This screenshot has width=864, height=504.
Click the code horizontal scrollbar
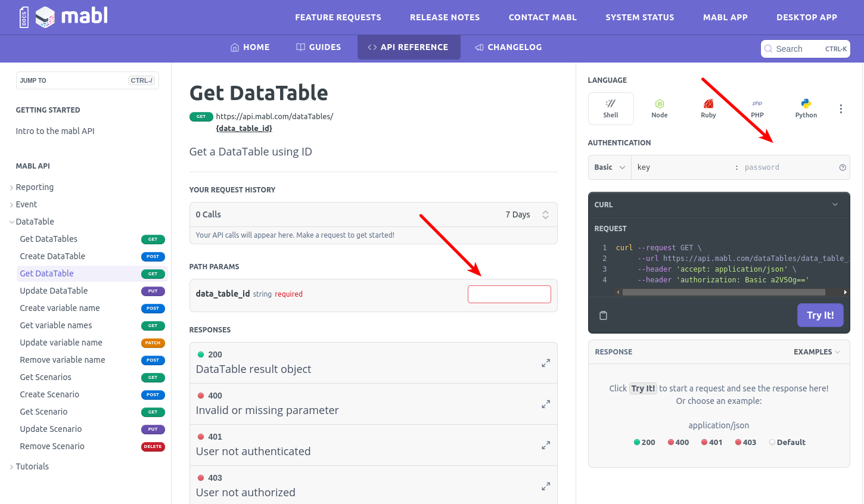point(723,292)
